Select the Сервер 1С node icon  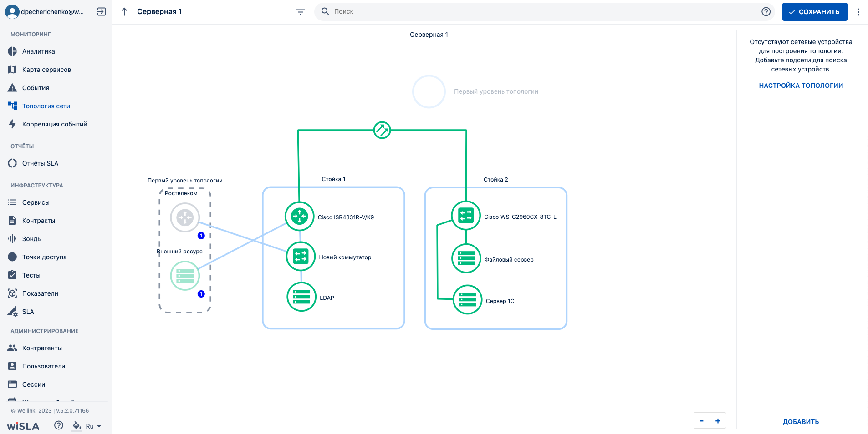468,300
